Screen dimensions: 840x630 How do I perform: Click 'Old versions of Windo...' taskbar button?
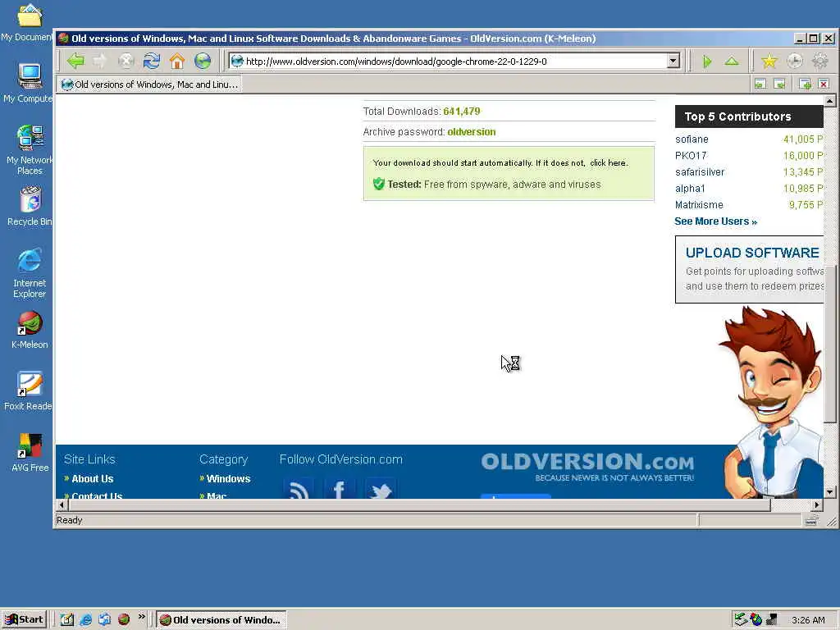221,619
